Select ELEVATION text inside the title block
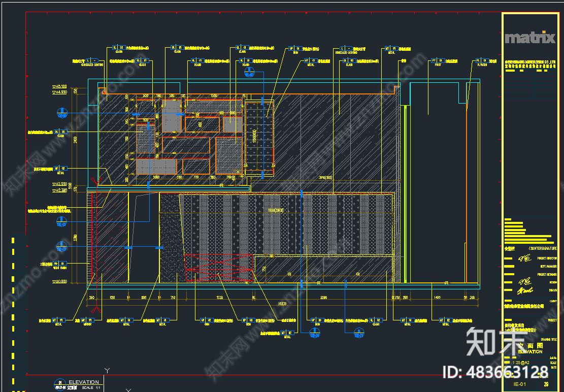Viewport: 564px width, 392px height. tap(530, 352)
